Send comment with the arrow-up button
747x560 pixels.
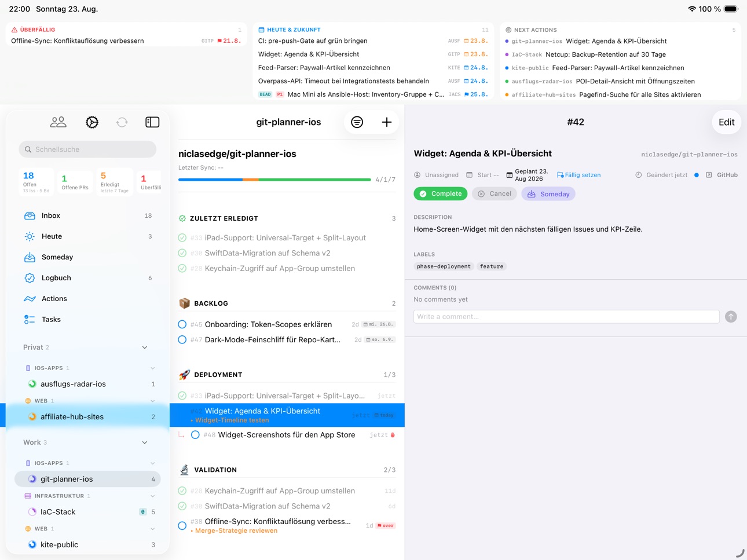pos(731,317)
